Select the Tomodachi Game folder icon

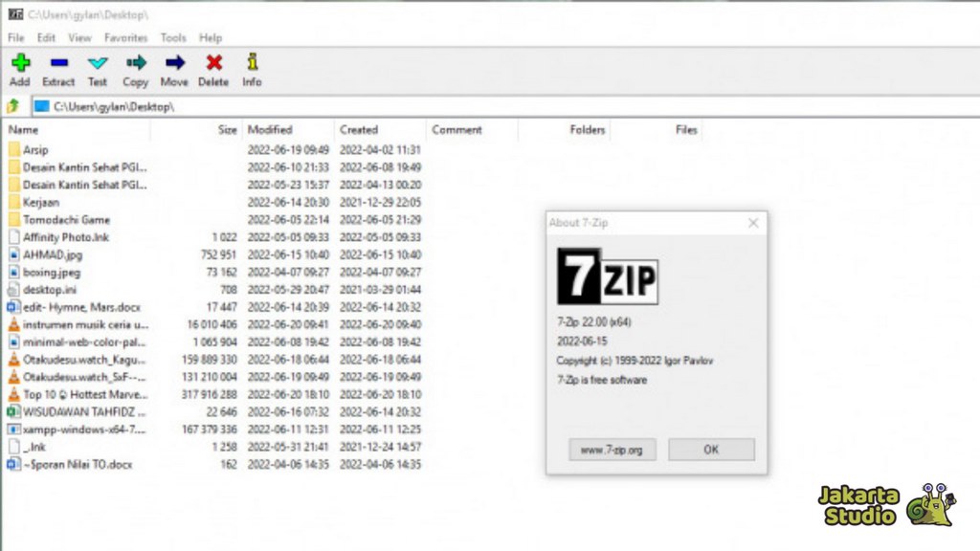pos(13,220)
